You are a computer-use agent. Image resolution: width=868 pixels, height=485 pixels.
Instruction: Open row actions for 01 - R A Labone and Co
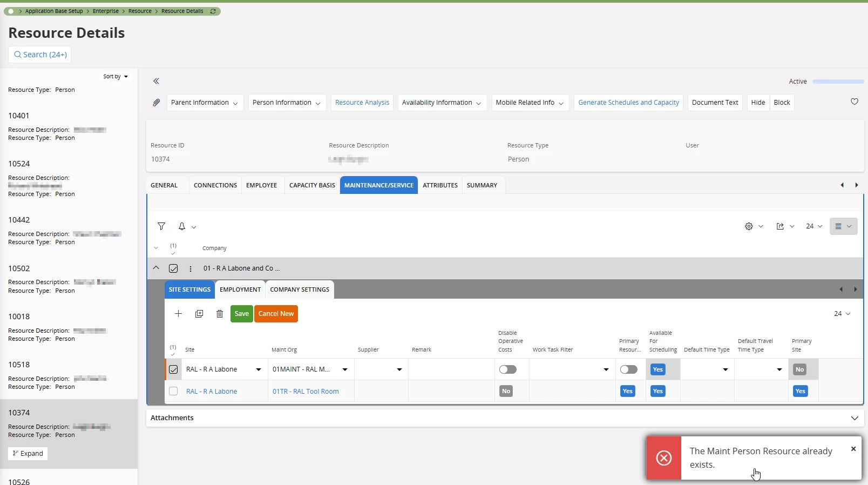pyautogui.click(x=190, y=268)
